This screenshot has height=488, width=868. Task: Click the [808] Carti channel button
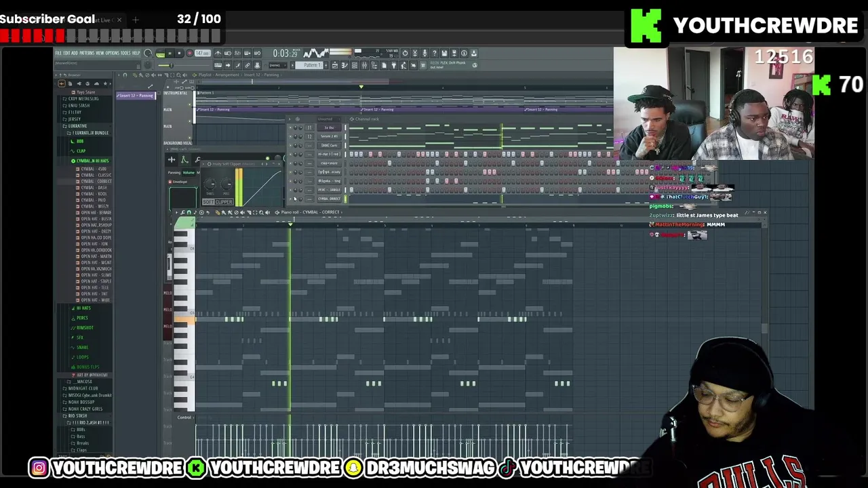point(329,146)
